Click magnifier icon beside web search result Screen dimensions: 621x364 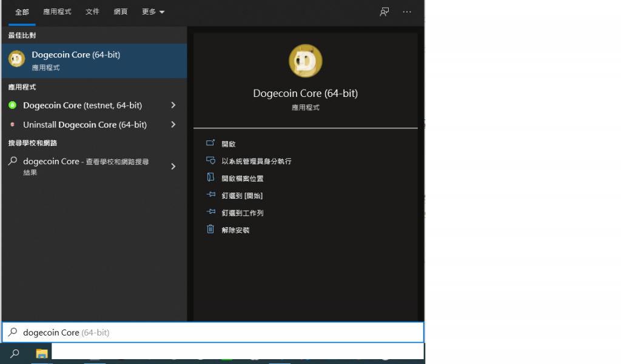point(13,160)
